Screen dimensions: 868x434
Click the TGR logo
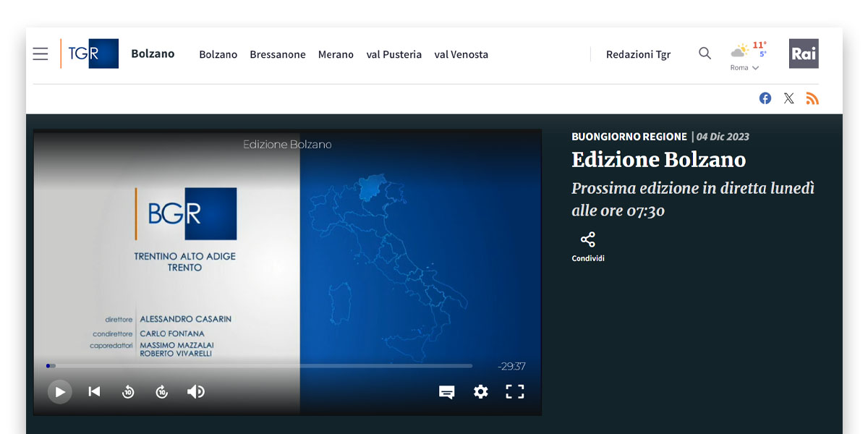[x=90, y=54]
